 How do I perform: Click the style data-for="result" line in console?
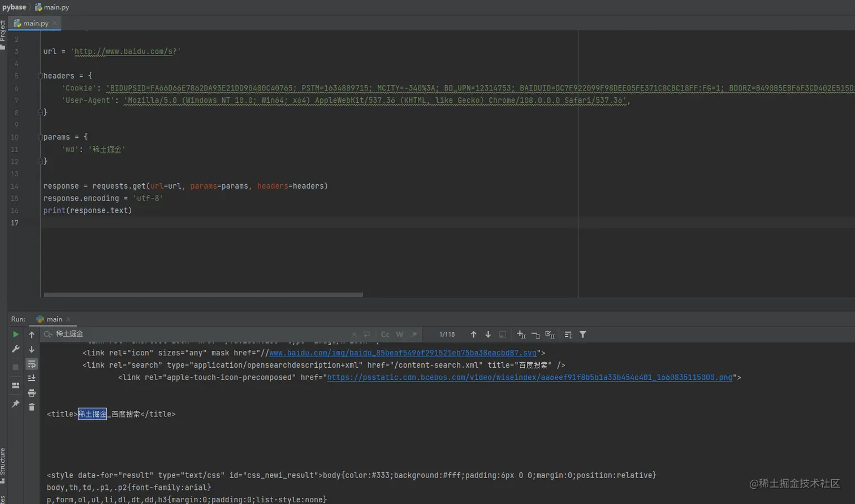point(352,475)
